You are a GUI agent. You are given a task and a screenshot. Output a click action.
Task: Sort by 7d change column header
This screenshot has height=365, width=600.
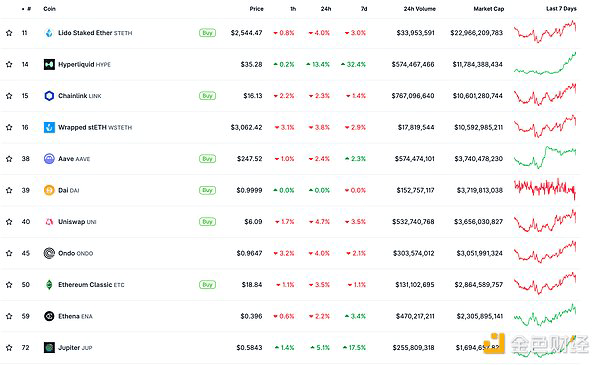tap(364, 8)
